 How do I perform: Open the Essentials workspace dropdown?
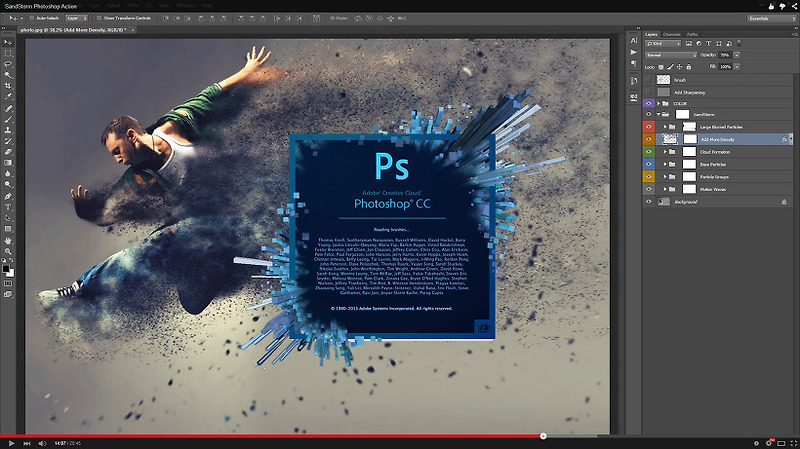click(x=771, y=18)
